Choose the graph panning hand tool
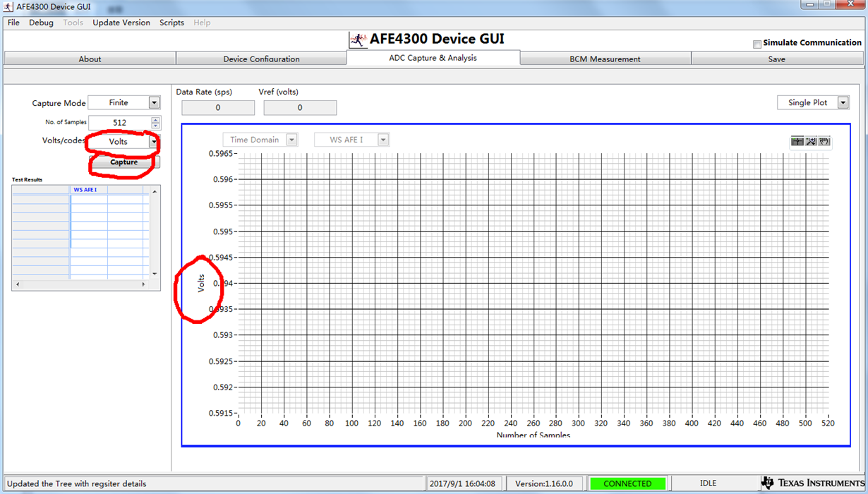Screen dimensions: 868x494 (824, 141)
